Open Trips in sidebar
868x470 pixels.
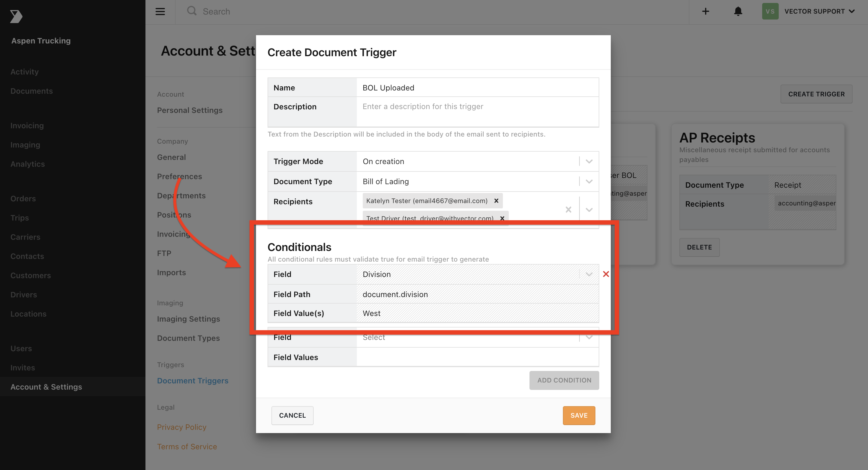(20, 218)
